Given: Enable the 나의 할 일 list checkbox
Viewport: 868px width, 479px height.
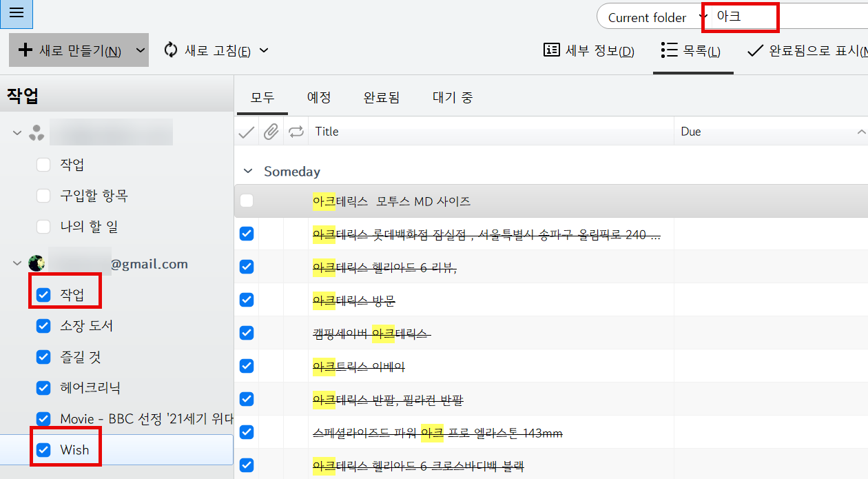Looking at the screenshot, I should point(43,226).
